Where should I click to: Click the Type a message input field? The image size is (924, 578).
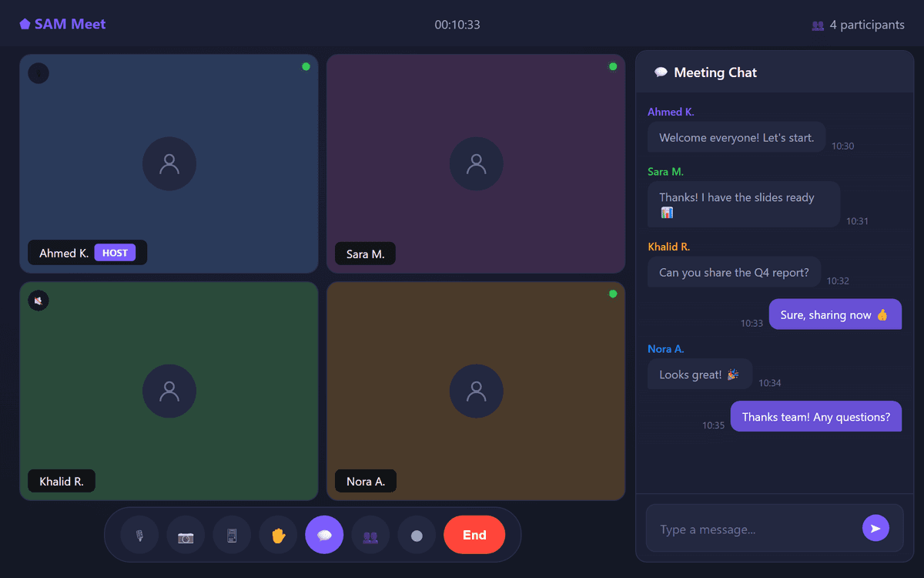coord(762,529)
